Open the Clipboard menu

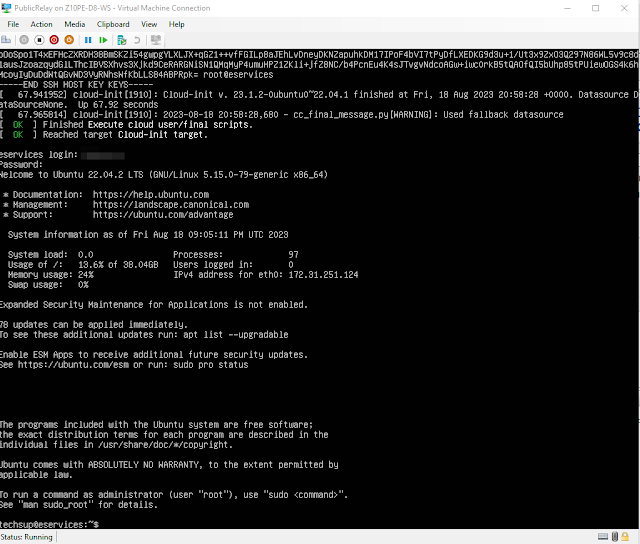coord(113,24)
